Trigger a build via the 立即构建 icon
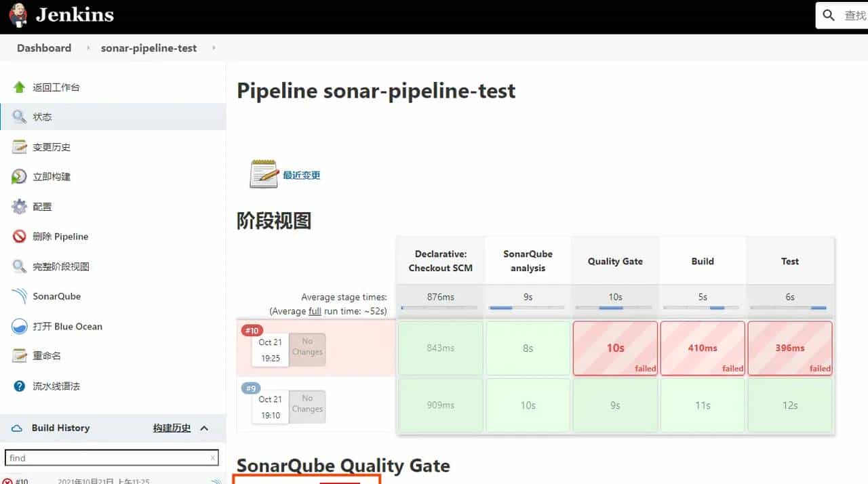The image size is (868, 484). click(x=19, y=176)
